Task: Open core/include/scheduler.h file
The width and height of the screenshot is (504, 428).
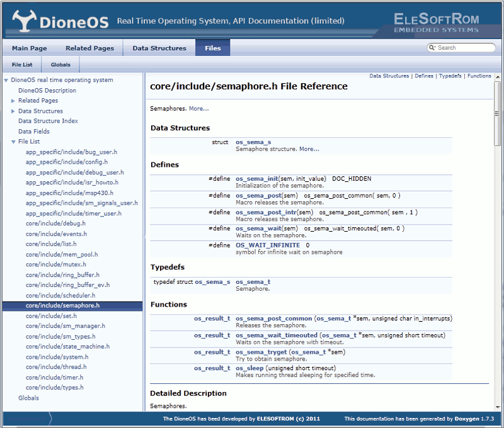Action: coord(60,295)
